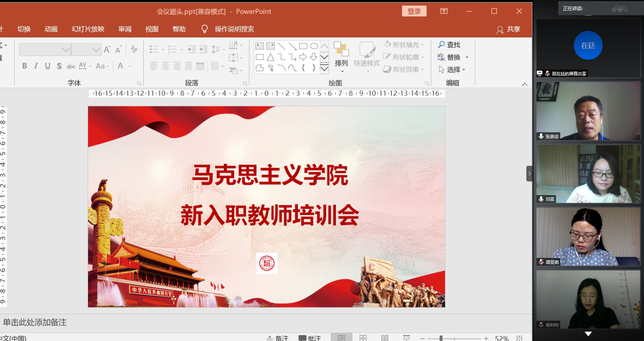This screenshot has height=341, width=644.
Task: Select the triangle shape
Action: click(x=270, y=57)
